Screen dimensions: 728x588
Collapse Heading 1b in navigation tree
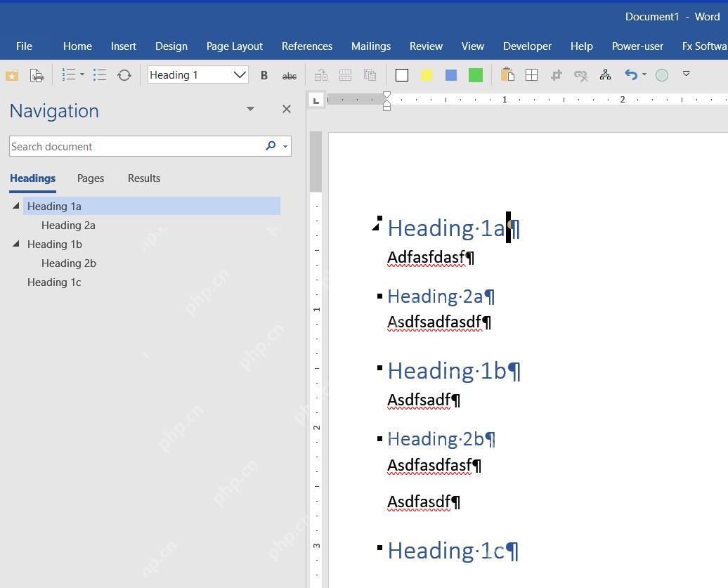(x=16, y=244)
